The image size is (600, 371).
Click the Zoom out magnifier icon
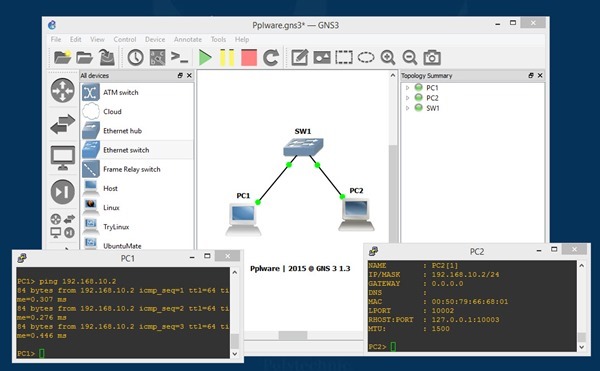[x=410, y=58]
